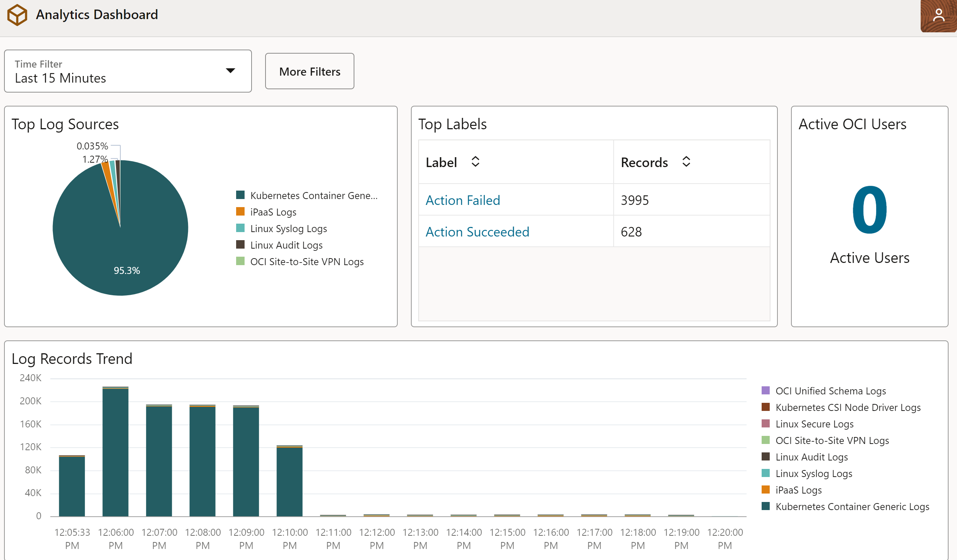
Task: Open the Action Failed label link
Action: click(x=462, y=200)
